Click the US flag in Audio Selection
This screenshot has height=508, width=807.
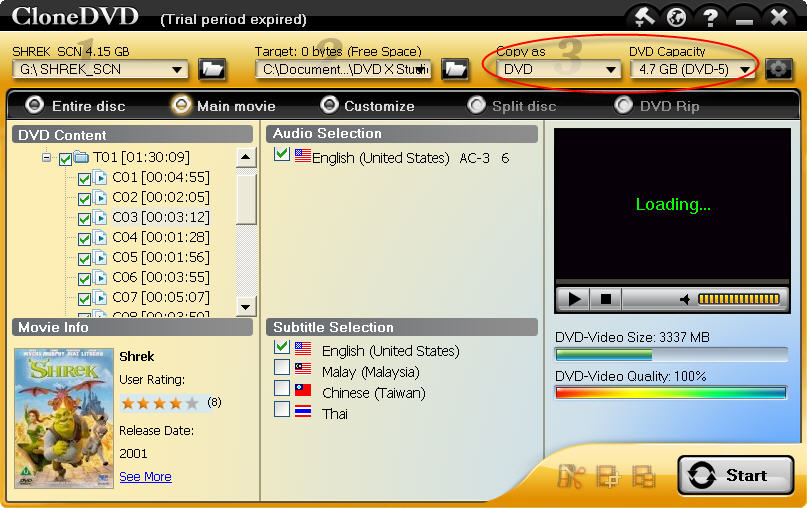(303, 155)
